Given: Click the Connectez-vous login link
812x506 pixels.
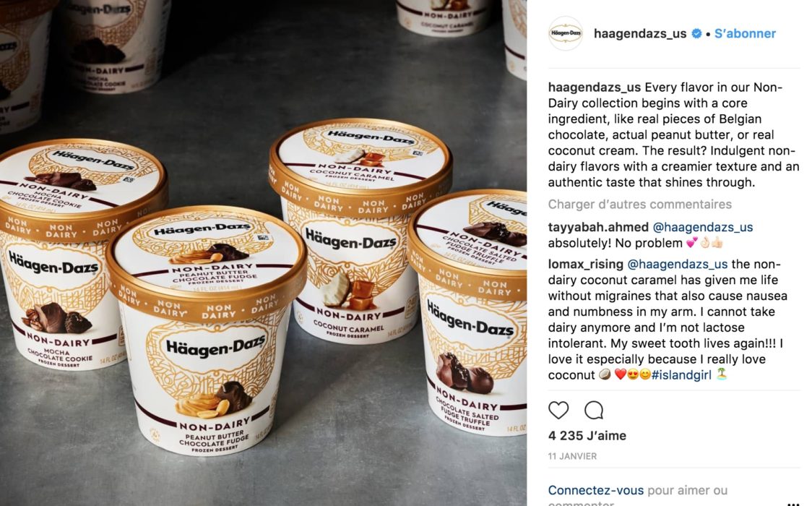Looking at the screenshot, I should [x=596, y=490].
